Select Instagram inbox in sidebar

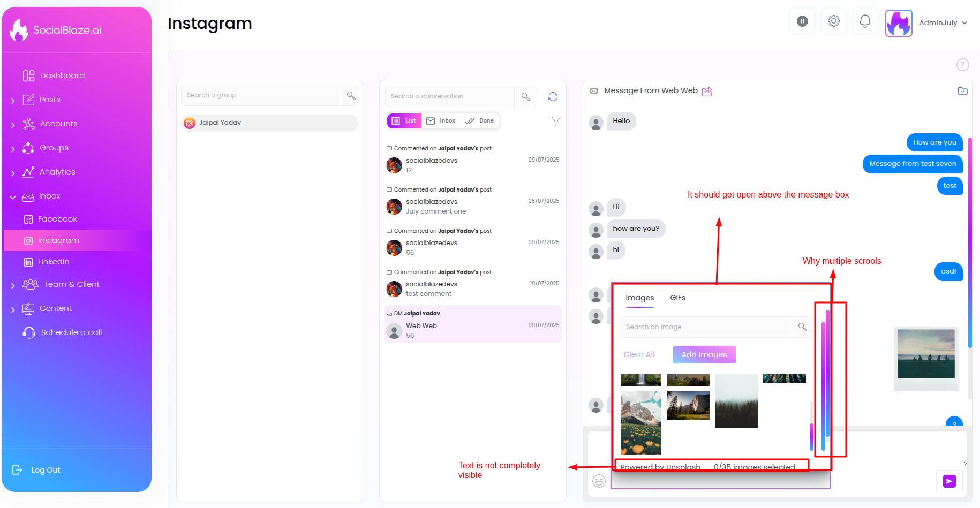(x=78, y=240)
